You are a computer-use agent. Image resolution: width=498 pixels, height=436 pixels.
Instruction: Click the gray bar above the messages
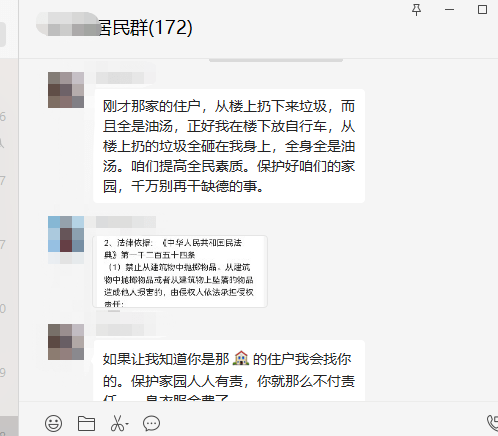click(276, 60)
